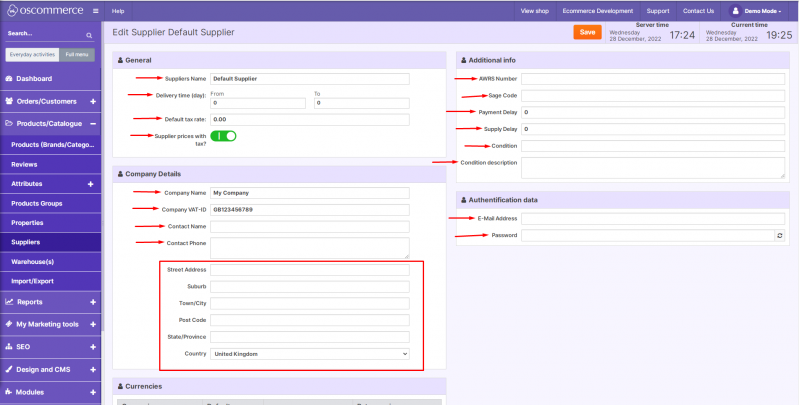
Task: Toggle Supplier prices with tax switch
Action: (223, 136)
